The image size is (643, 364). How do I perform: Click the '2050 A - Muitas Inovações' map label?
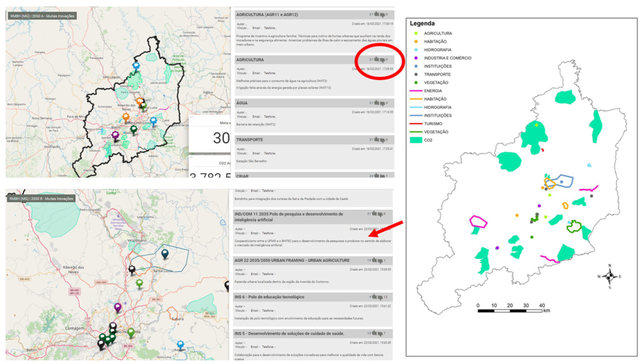click(42, 16)
